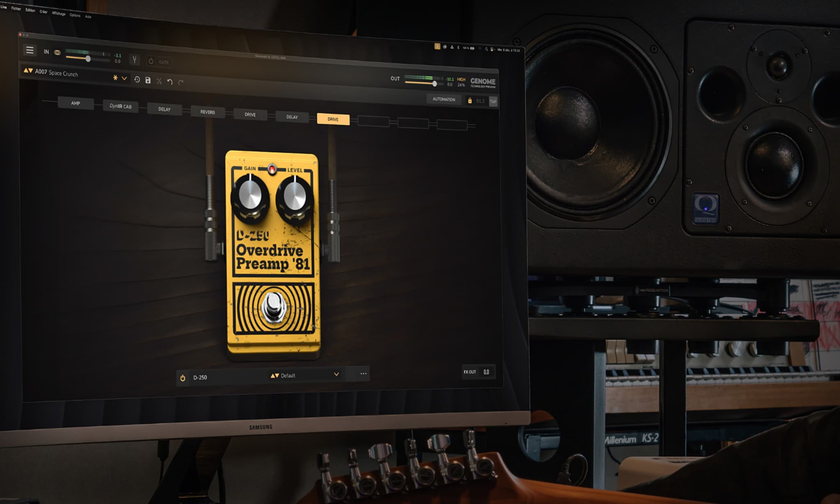Toggle the D-250 power bypass icon
This screenshot has height=504, width=840.
pyautogui.click(x=183, y=378)
